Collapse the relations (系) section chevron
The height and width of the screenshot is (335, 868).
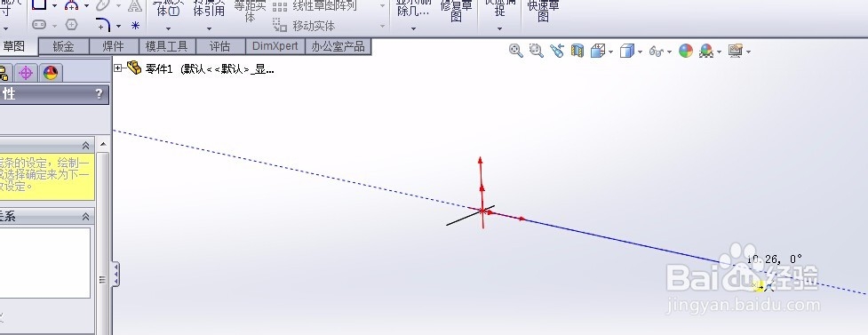coord(86,217)
